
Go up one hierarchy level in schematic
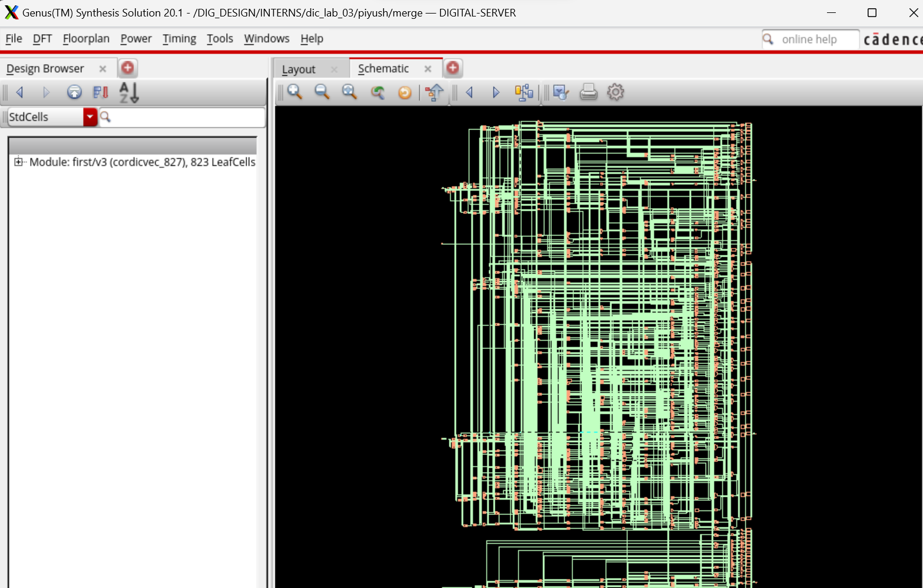435,92
